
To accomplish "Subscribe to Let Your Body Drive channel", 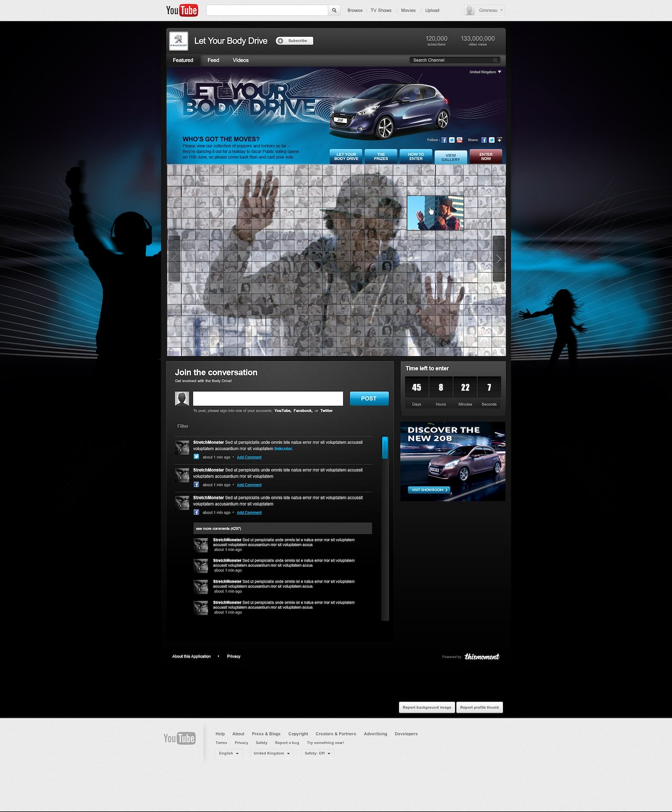I will pyautogui.click(x=295, y=41).
